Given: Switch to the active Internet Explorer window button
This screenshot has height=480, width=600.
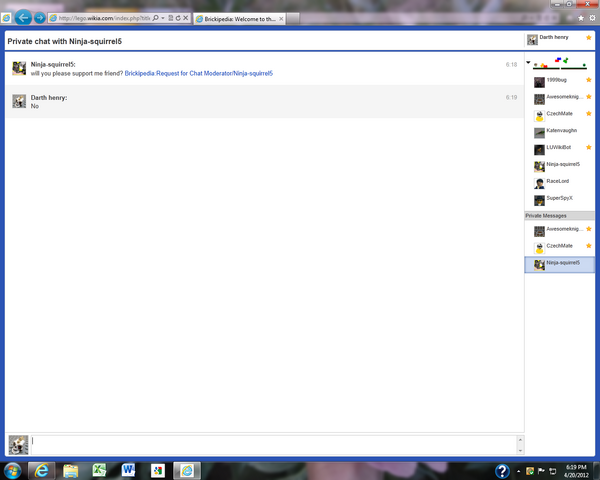Looking at the screenshot, I should (187, 470).
